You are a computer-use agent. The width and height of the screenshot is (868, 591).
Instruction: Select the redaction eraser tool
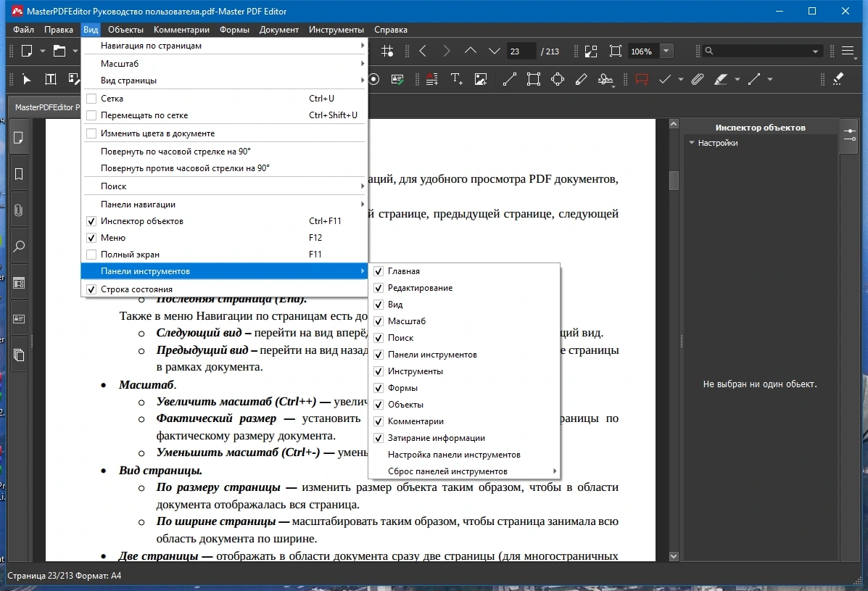pyautogui.click(x=838, y=79)
